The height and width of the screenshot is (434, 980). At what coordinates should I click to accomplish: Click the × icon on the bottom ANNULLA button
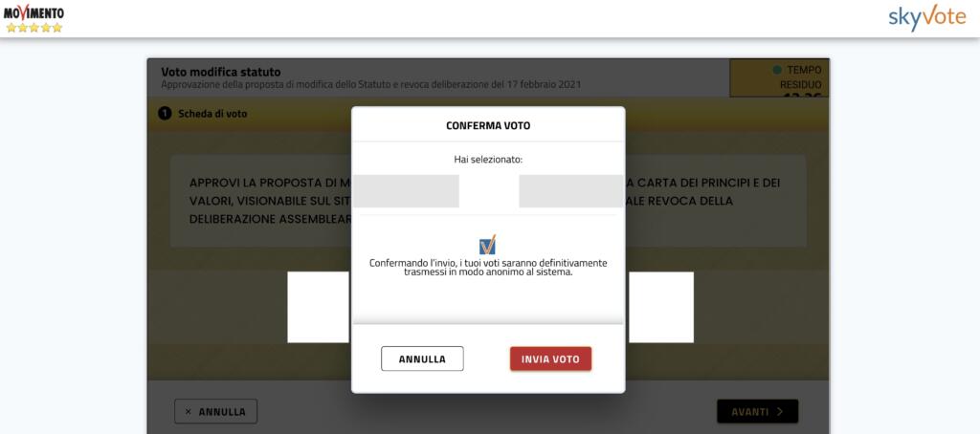coord(189,411)
